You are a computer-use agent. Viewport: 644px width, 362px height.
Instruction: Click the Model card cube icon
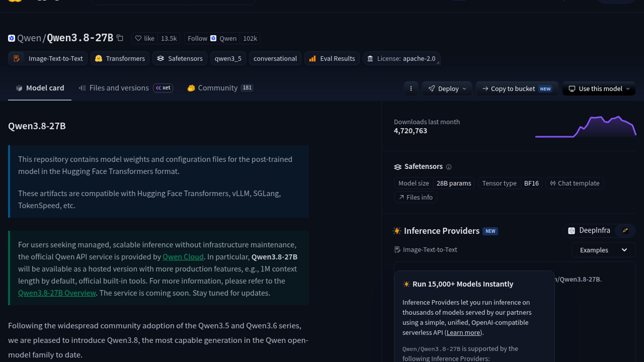[x=19, y=88]
